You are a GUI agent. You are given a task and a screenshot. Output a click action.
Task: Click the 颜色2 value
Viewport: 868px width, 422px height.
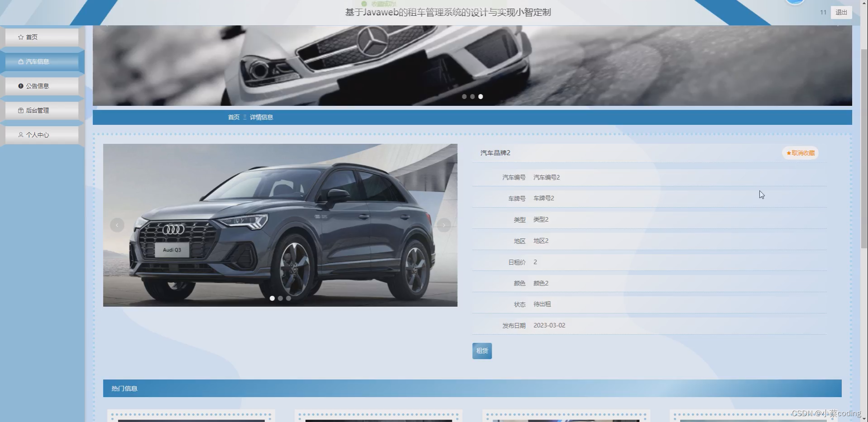541,283
